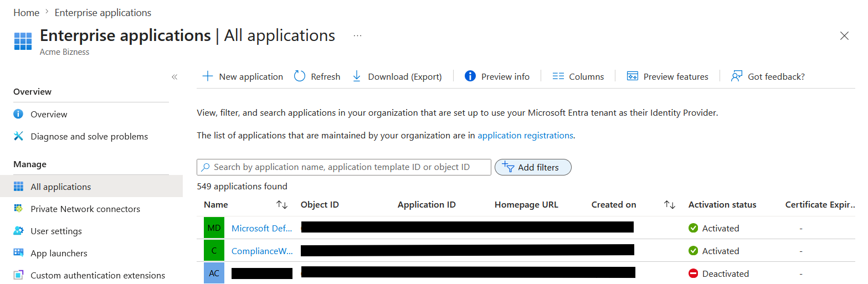Select All applications in the sidebar
Image resolution: width=868 pixels, height=284 pixels.
click(x=91, y=187)
